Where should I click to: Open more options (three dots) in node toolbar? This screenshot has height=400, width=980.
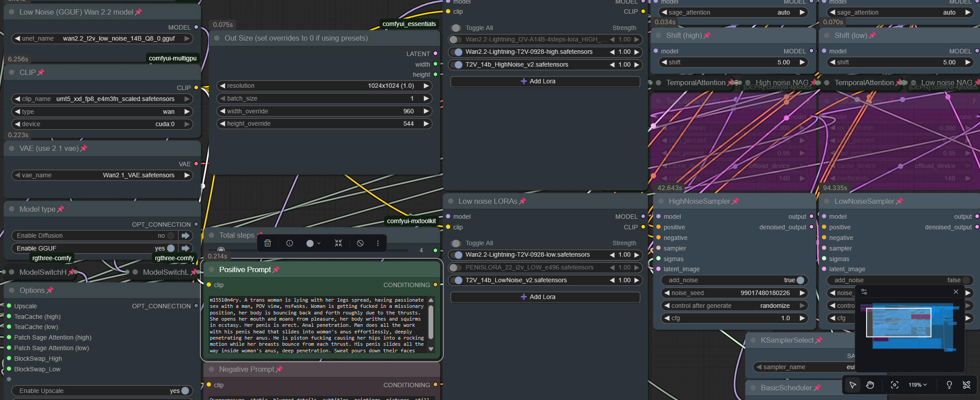pos(378,243)
